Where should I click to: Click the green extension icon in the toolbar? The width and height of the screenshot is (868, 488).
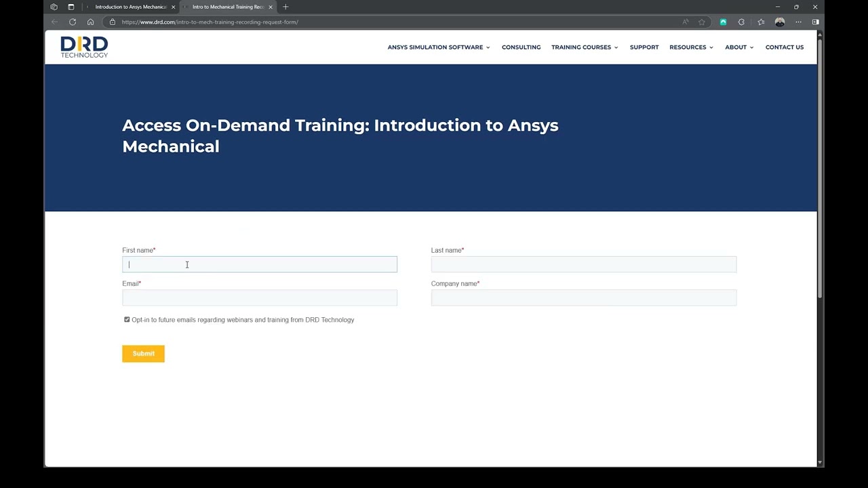(723, 22)
